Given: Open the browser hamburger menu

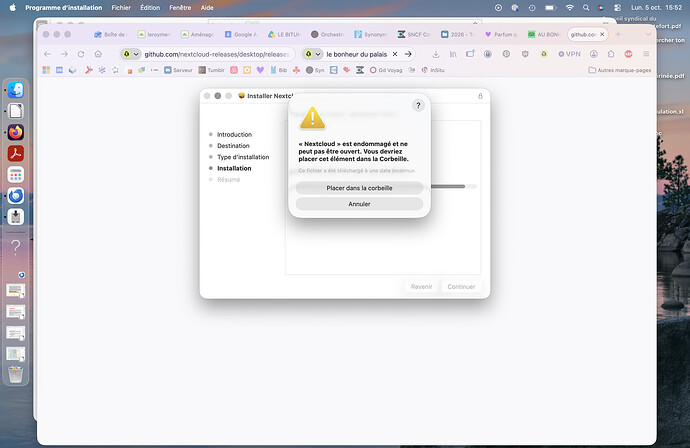Looking at the screenshot, I should [x=646, y=54].
